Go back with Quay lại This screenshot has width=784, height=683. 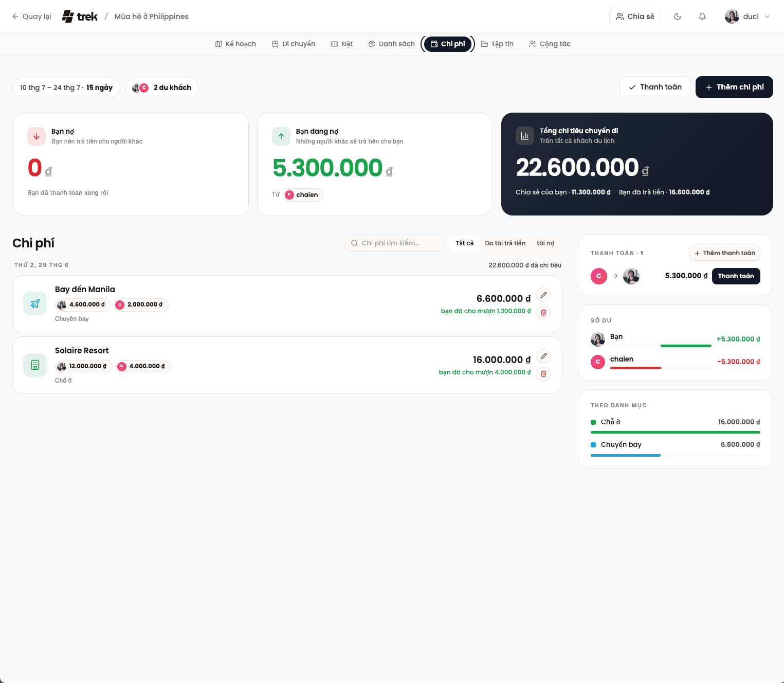(31, 16)
